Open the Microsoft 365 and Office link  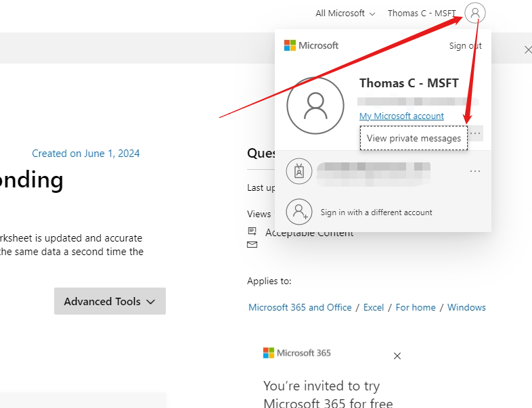click(300, 307)
